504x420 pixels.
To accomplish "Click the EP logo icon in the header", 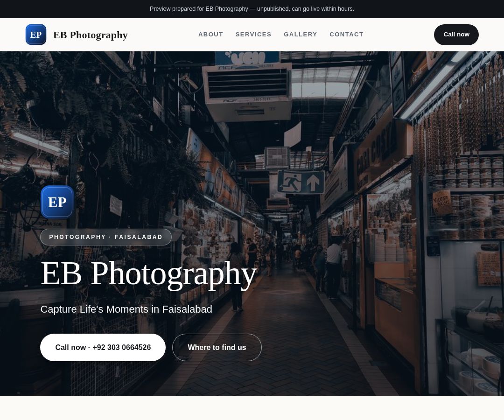I will click(36, 35).
